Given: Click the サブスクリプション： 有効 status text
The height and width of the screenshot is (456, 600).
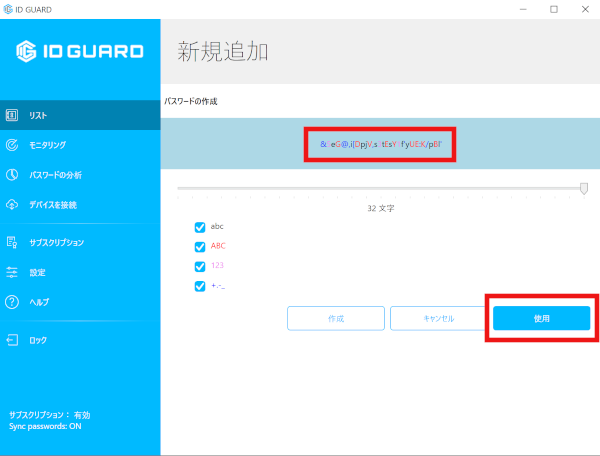Looking at the screenshot, I should (x=50, y=415).
